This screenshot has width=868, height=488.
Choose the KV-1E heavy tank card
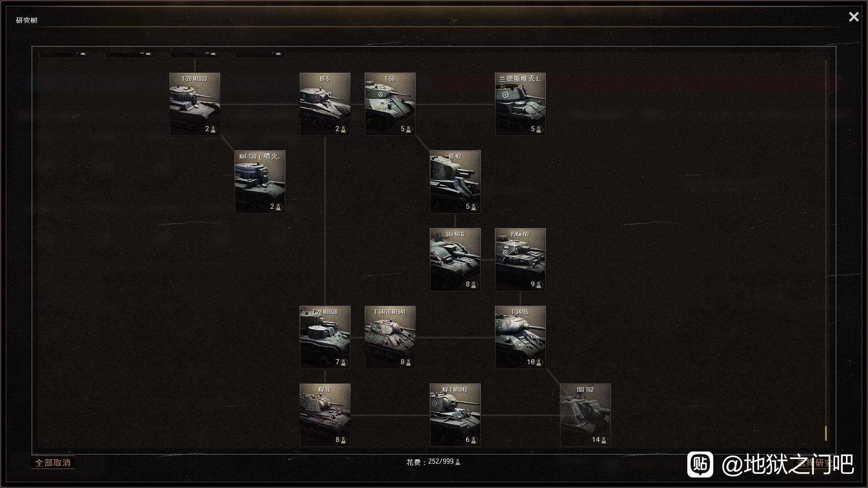(325, 415)
